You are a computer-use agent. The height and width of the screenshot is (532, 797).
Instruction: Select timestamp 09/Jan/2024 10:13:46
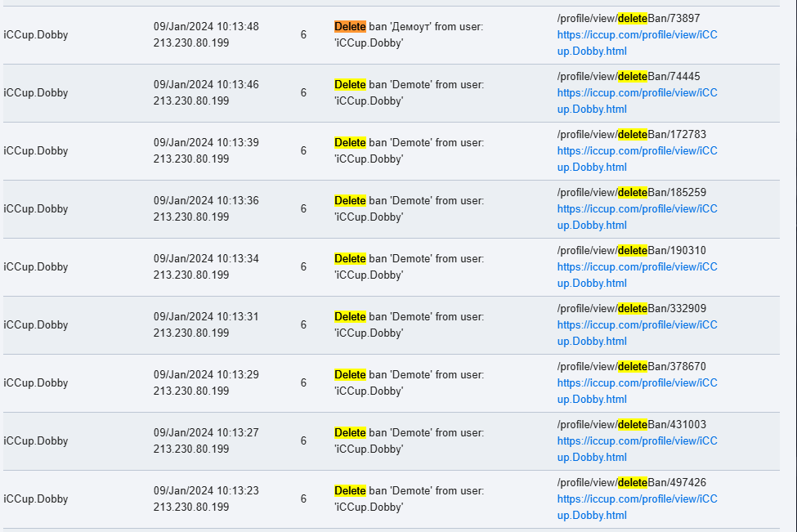pyautogui.click(x=206, y=84)
